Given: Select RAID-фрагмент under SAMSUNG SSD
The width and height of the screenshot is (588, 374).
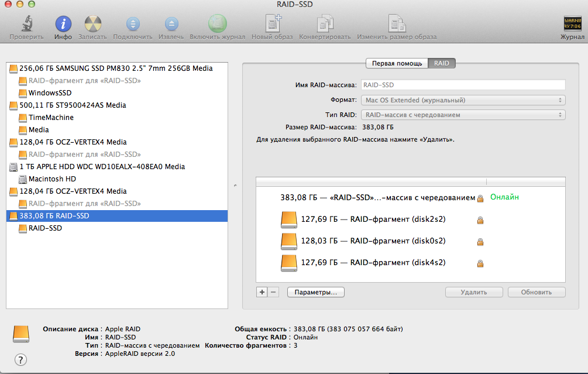Looking at the screenshot, I should coord(117,81).
